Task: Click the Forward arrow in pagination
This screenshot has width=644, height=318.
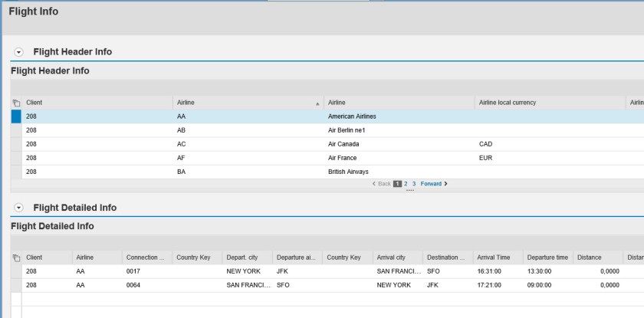Action: tap(445, 184)
